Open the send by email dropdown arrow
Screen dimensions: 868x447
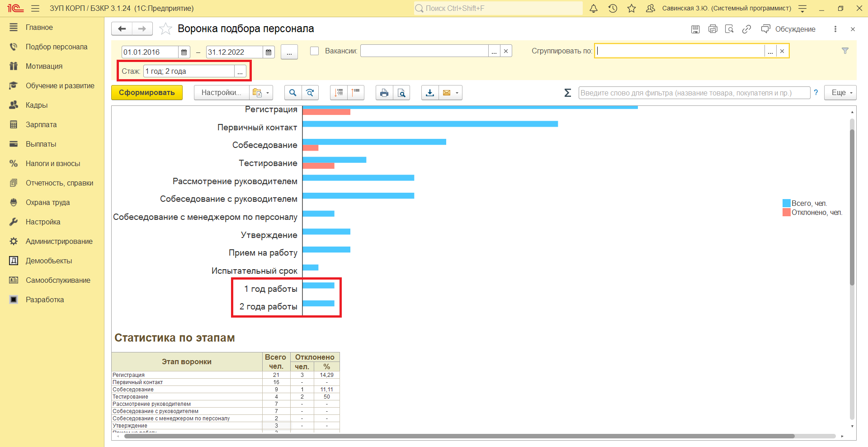click(457, 93)
